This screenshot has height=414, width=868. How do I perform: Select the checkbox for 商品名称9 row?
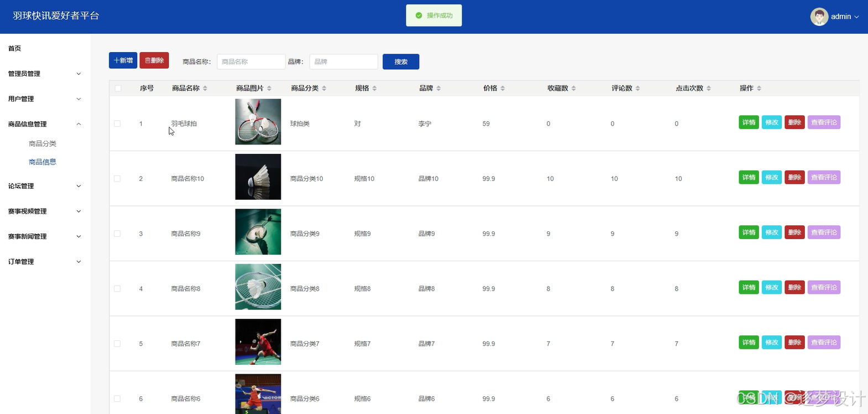pyautogui.click(x=117, y=234)
